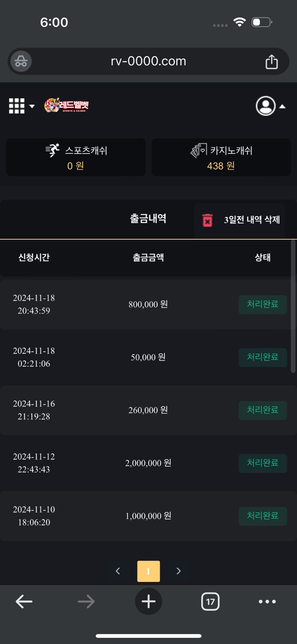The image size is (297, 644).
Task: Select page 1 in pagination
Action: point(148,571)
